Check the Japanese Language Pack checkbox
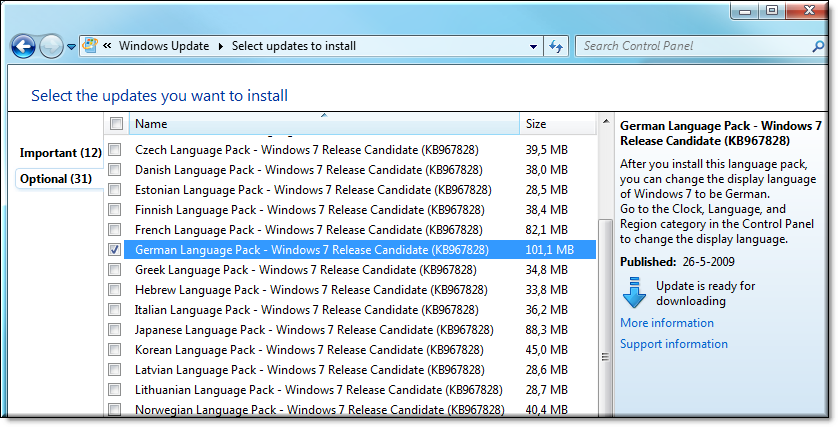The height and width of the screenshot is (427, 838). click(114, 330)
